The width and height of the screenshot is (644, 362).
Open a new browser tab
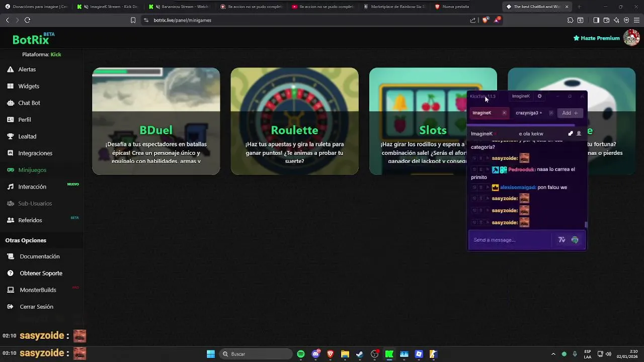pos(579,7)
